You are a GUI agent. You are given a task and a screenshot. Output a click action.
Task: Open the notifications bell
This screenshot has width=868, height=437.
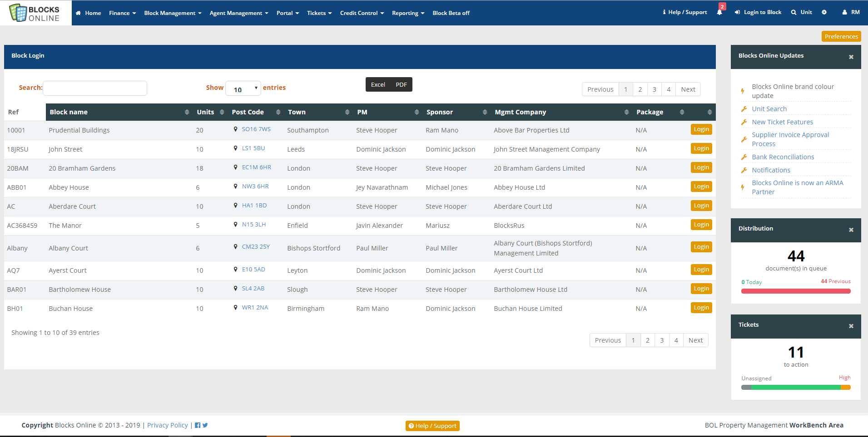pyautogui.click(x=719, y=12)
